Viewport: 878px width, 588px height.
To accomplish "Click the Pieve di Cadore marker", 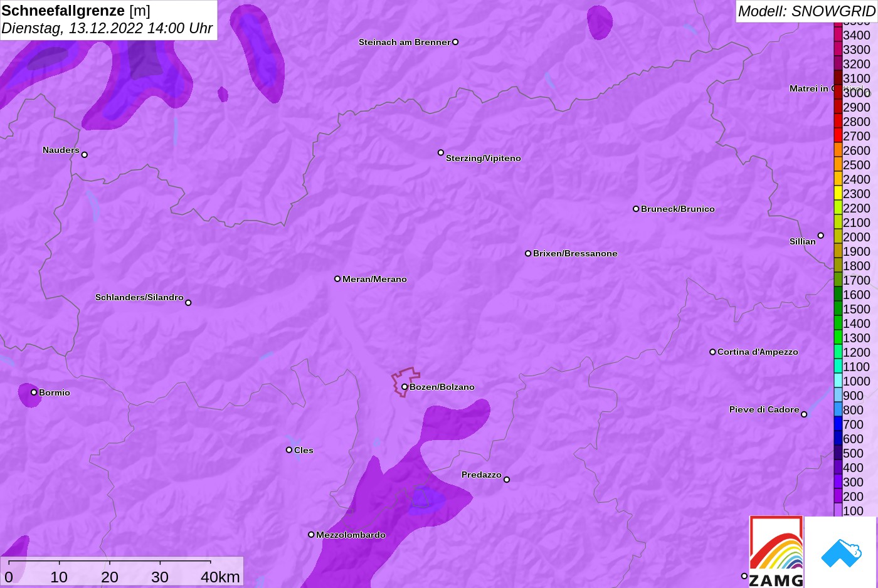I will 804,414.
